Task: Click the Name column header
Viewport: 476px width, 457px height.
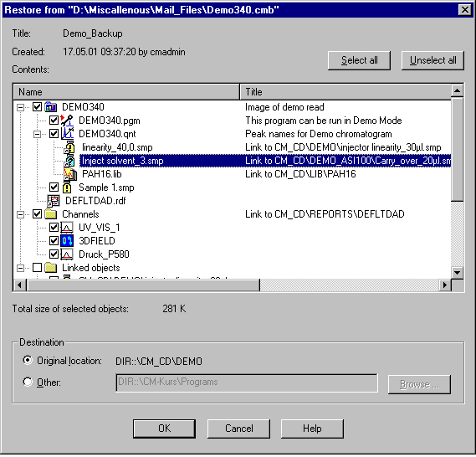Action: 126,92
